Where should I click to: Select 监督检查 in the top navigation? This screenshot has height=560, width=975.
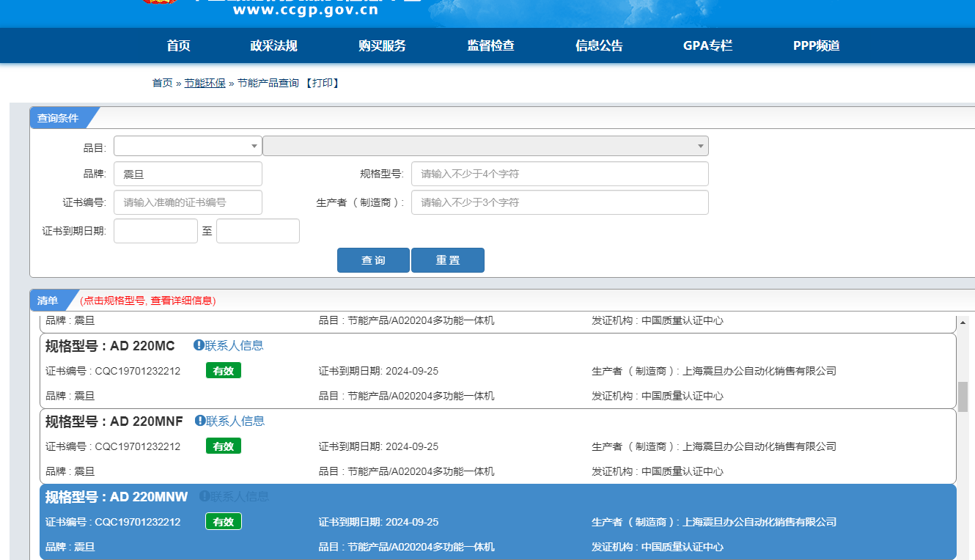(490, 45)
